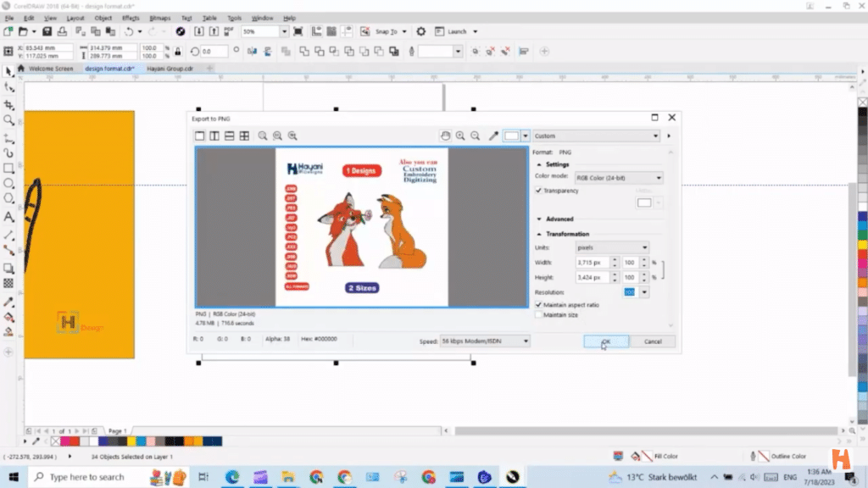This screenshot has width=868, height=488.
Task: Toggle the Transparency checkbox
Action: pyautogui.click(x=538, y=191)
